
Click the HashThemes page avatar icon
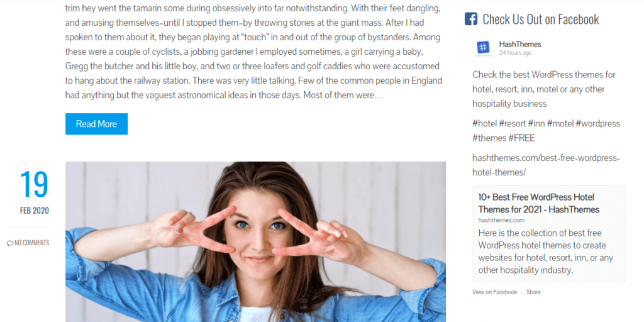[484, 48]
